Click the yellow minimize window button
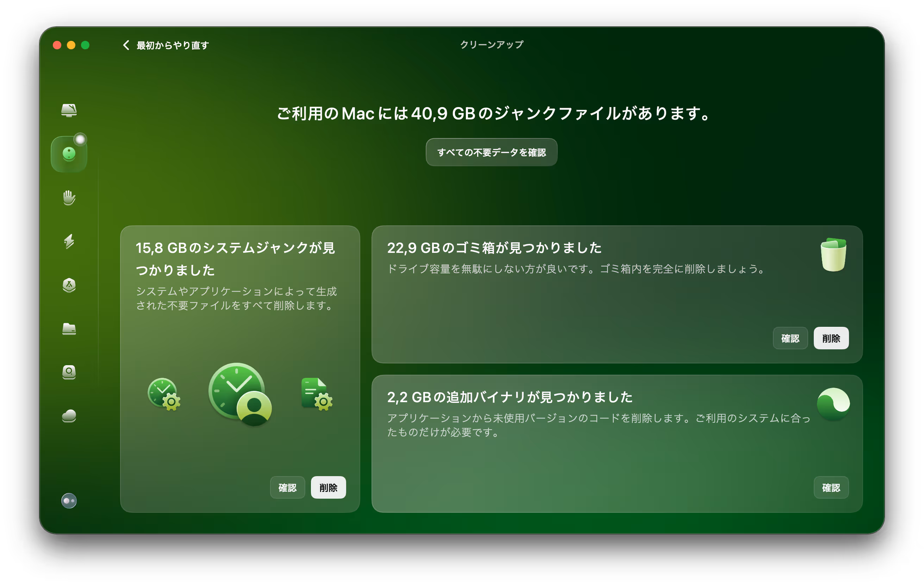924x586 pixels. coord(71,45)
